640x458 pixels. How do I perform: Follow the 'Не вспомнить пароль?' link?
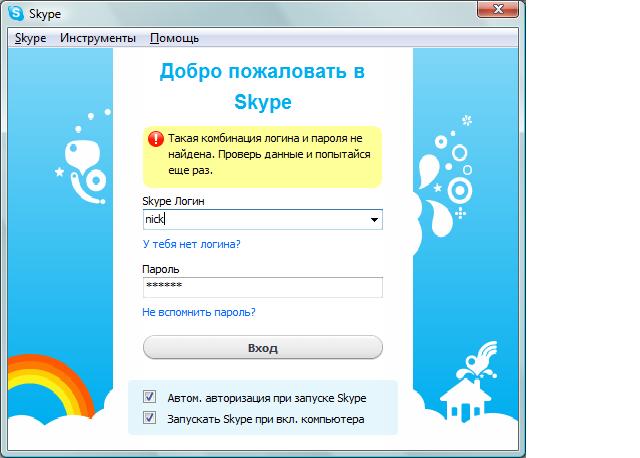click(x=199, y=312)
